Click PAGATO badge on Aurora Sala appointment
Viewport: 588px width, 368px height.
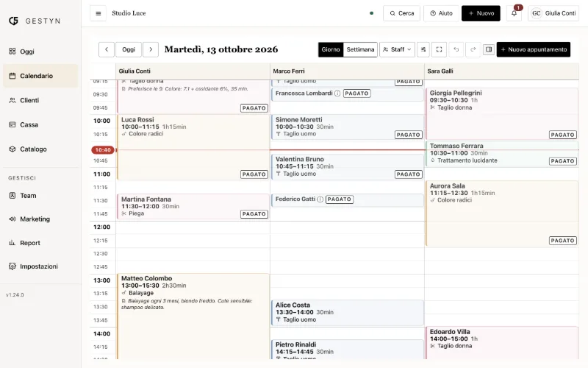pos(562,241)
